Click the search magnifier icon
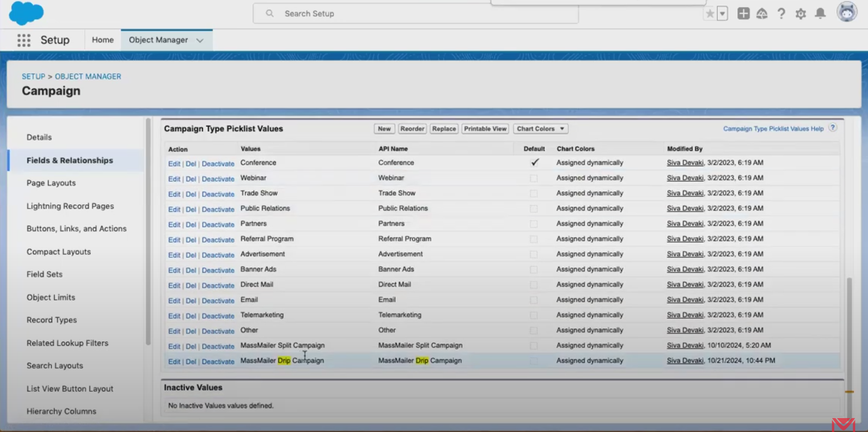The height and width of the screenshot is (432, 868). click(x=270, y=14)
